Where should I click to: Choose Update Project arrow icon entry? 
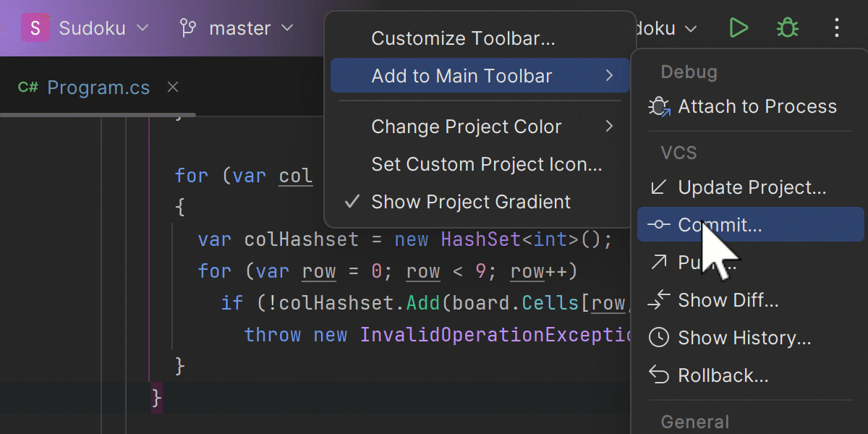pyautogui.click(x=659, y=188)
